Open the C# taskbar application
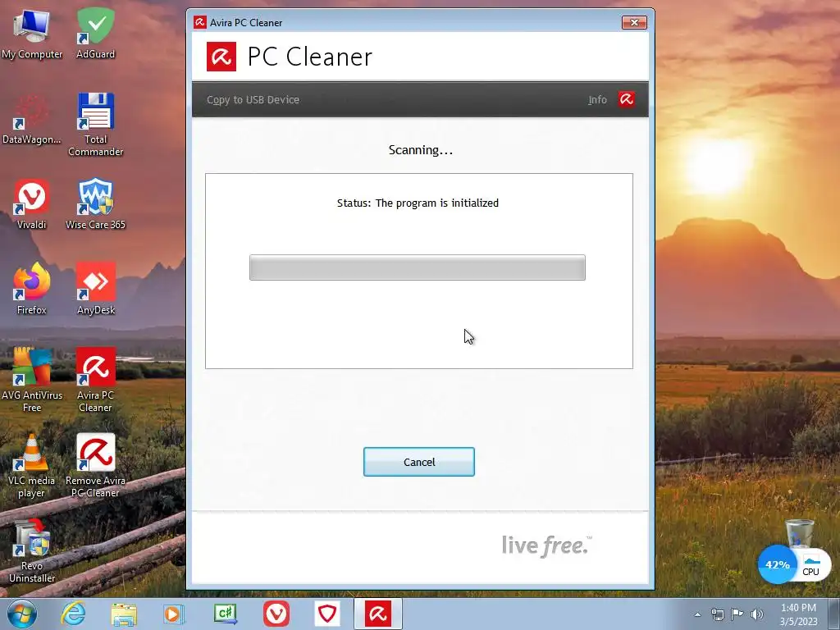The width and height of the screenshot is (840, 630). tap(225, 614)
